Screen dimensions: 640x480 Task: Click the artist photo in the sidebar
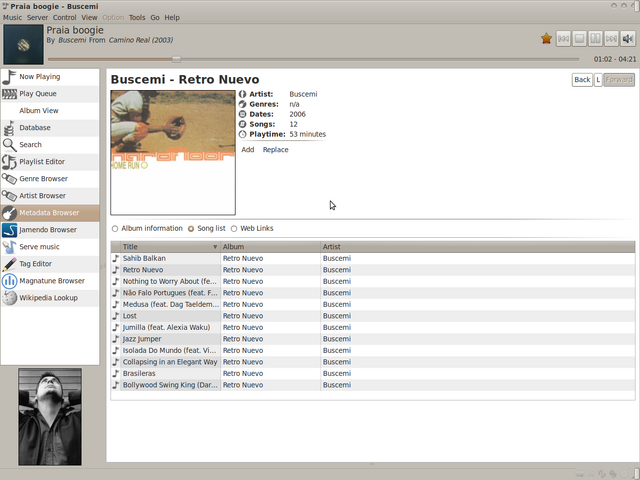50,417
